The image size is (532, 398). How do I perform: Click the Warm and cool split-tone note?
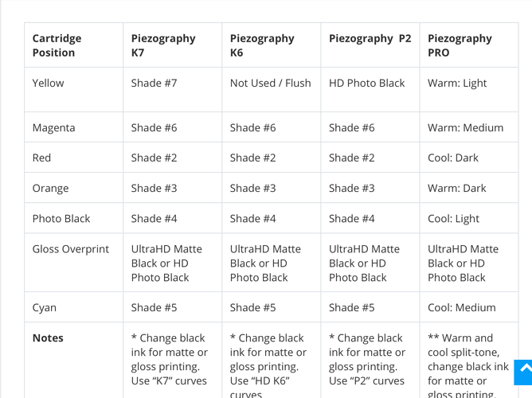click(468, 366)
